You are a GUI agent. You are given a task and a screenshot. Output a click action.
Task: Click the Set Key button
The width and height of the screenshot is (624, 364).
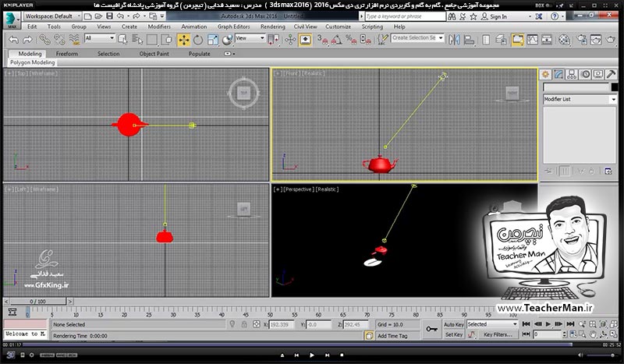[454, 334]
